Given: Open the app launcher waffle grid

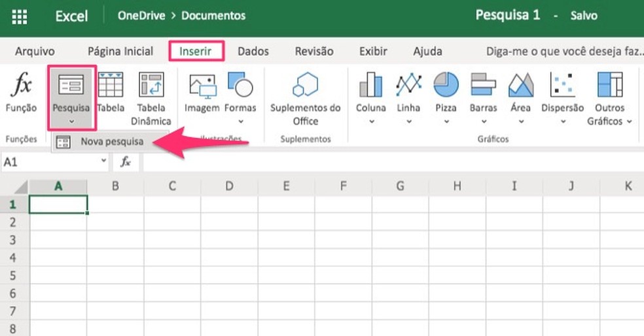Looking at the screenshot, I should (19, 16).
